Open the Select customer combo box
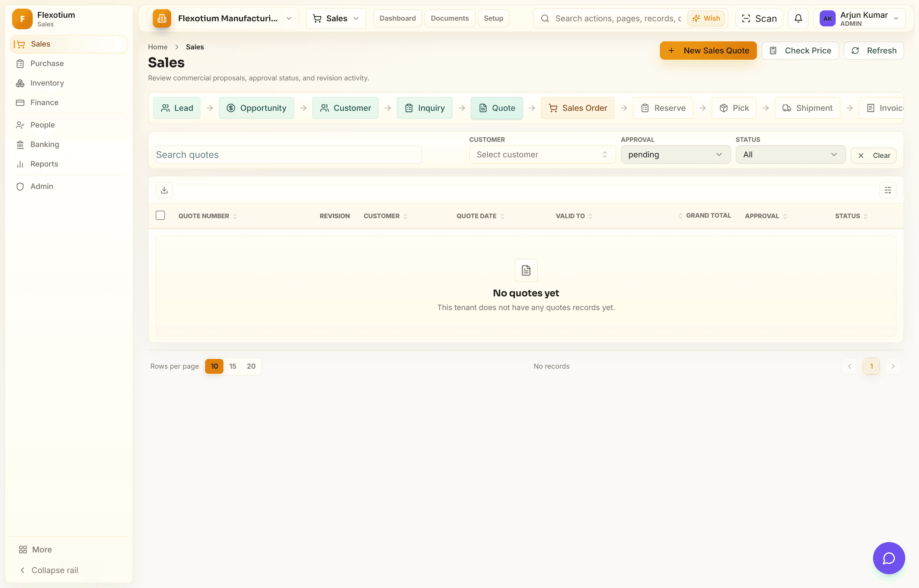This screenshot has width=919, height=588. pyautogui.click(x=542, y=155)
